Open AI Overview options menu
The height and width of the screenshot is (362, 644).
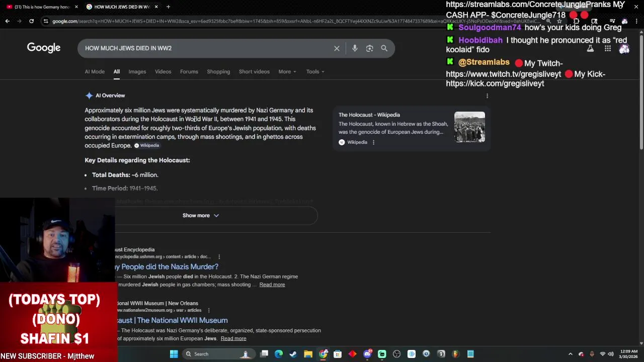[x=487, y=96]
